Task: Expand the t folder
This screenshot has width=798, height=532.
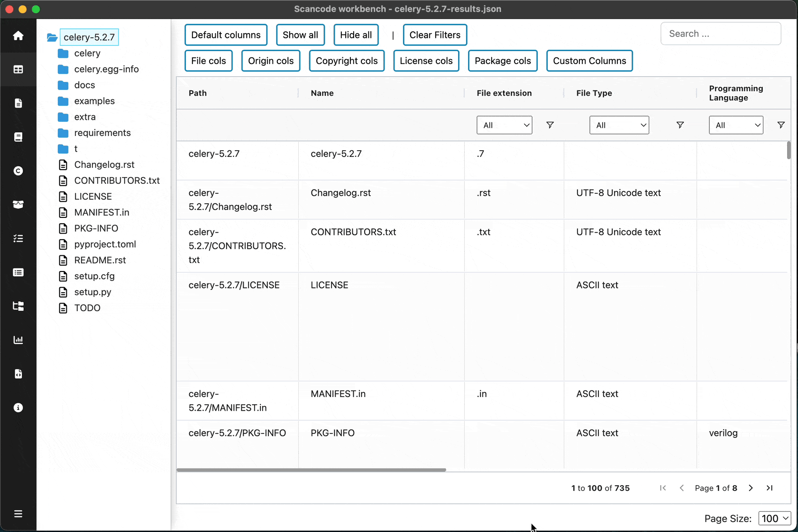Action: point(63,149)
